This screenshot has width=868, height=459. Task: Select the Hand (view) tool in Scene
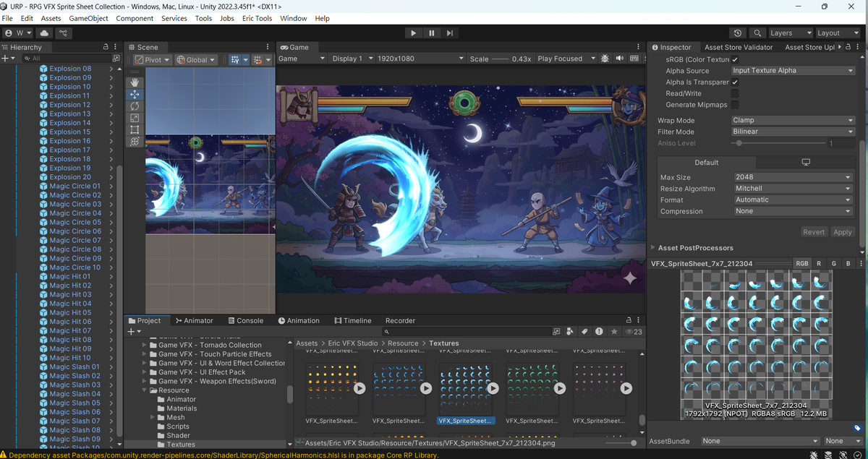(x=135, y=82)
